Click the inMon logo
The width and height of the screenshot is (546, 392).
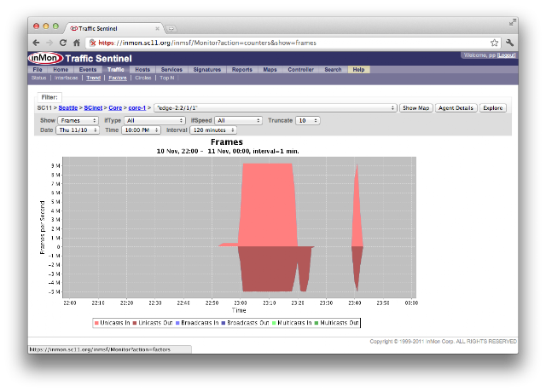pos(45,58)
